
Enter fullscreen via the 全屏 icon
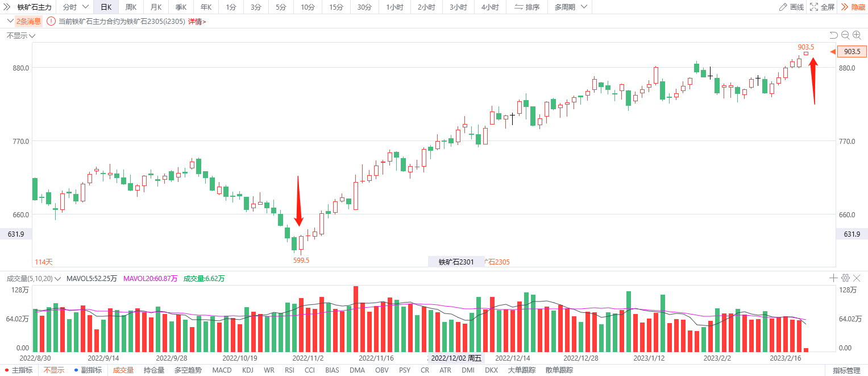point(814,7)
